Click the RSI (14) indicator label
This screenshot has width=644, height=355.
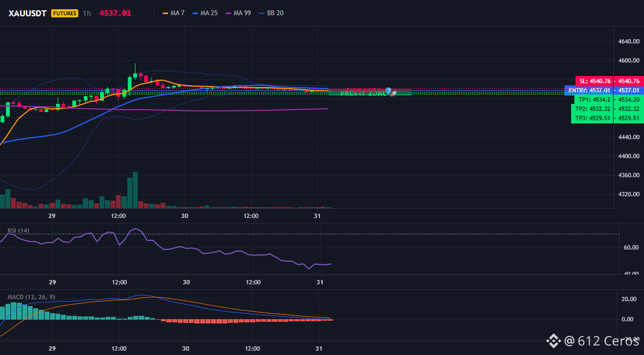click(x=18, y=231)
